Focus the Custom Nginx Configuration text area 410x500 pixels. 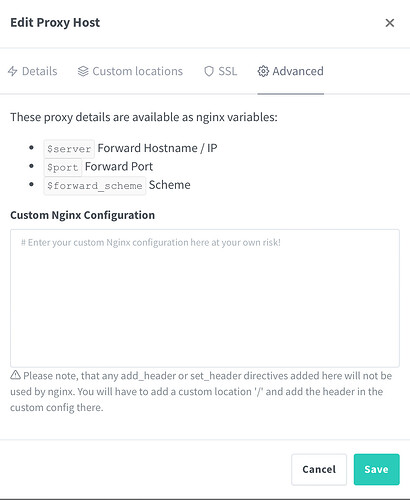click(x=205, y=298)
